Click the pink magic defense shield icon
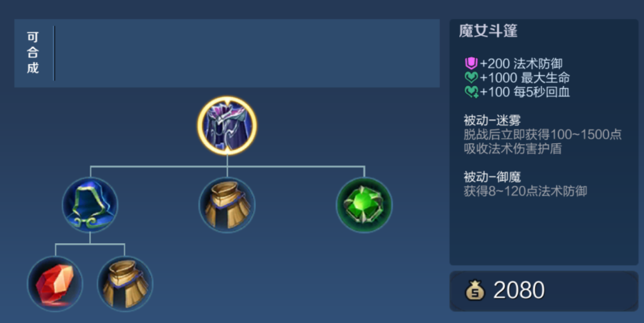 471,63
